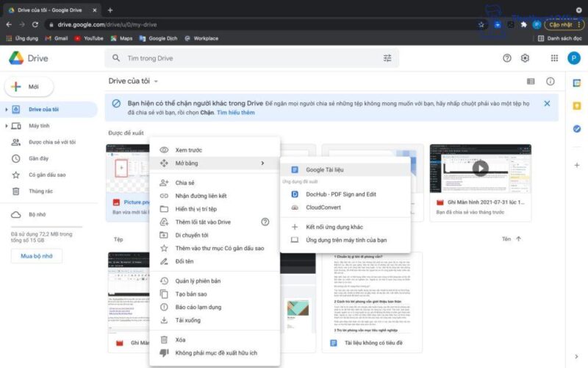Play the Ghi Màn hình video thumbnail
The width and height of the screenshot is (588, 368).
[481, 169]
